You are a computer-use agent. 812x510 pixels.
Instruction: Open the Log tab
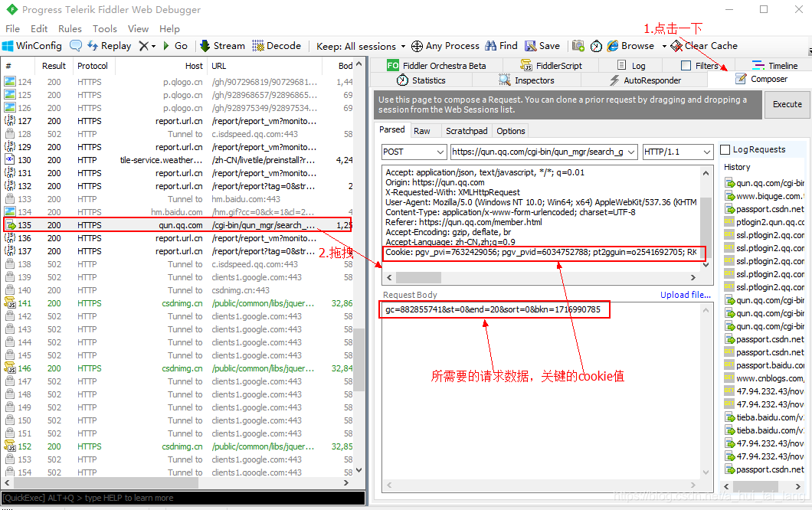click(631, 66)
